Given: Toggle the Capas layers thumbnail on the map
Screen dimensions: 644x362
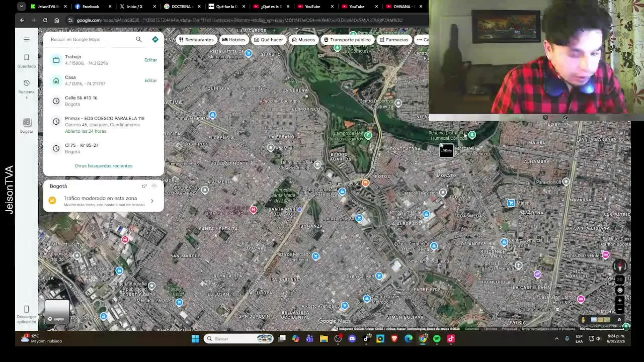Looking at the screenshot, I should [57, 311].
